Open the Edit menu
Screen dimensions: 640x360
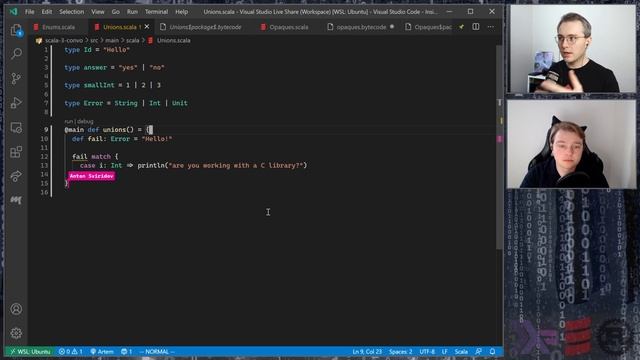(x=47, y=12)
